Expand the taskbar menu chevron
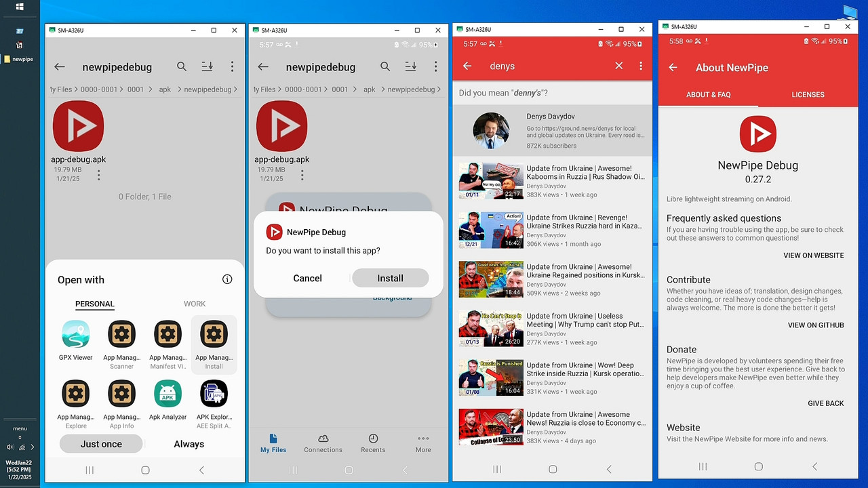The width and height of the screenshot is (868, 488). [20, 437]
